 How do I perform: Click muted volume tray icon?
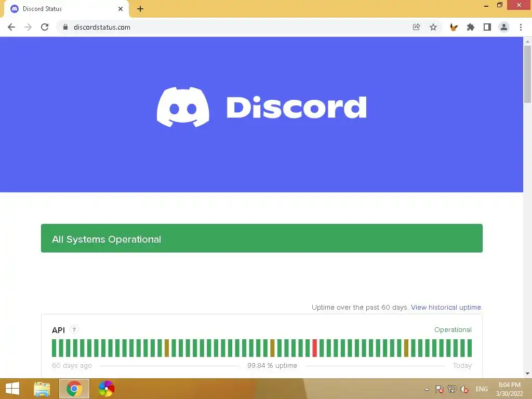[464, 389]
